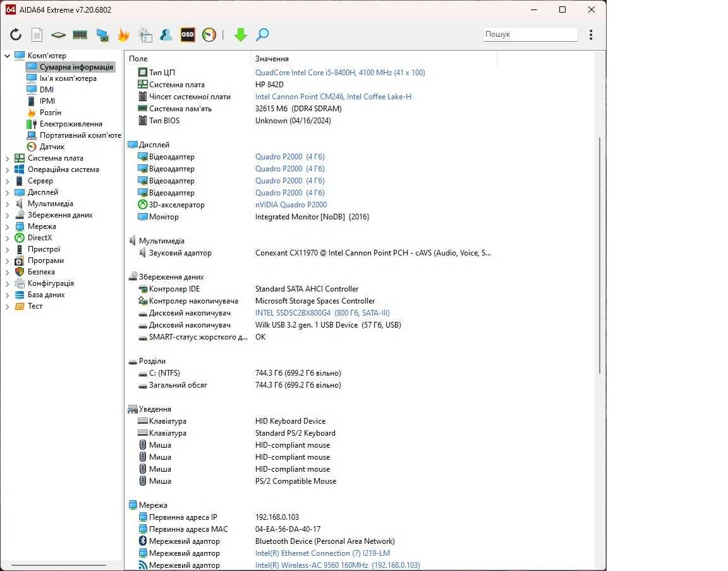Open the Intel(R) Wireless-AC 9560 160MHz link

point(337,565)
